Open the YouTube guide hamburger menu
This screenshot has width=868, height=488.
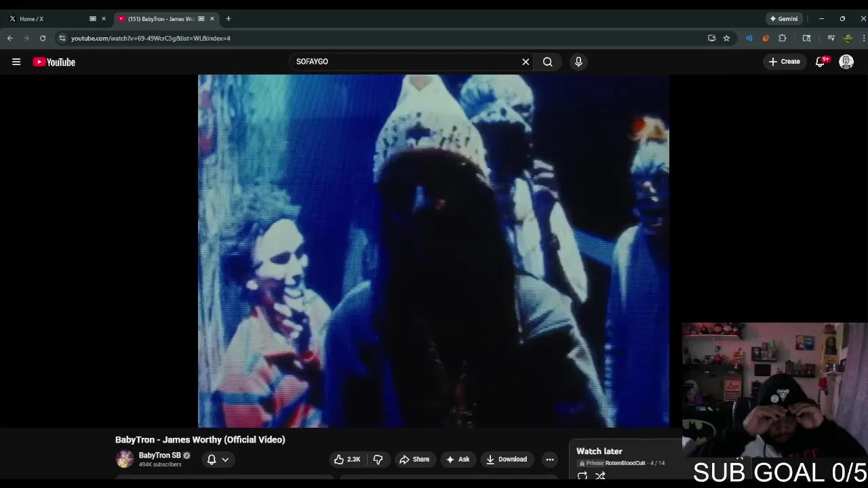[16, 62]
